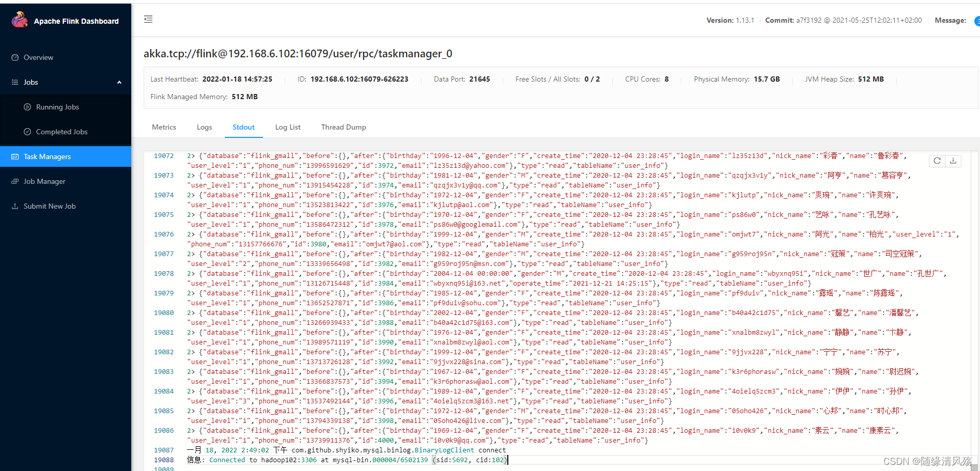
Task: Click CPU Cores value 8
Action: [x=666, y=79]
